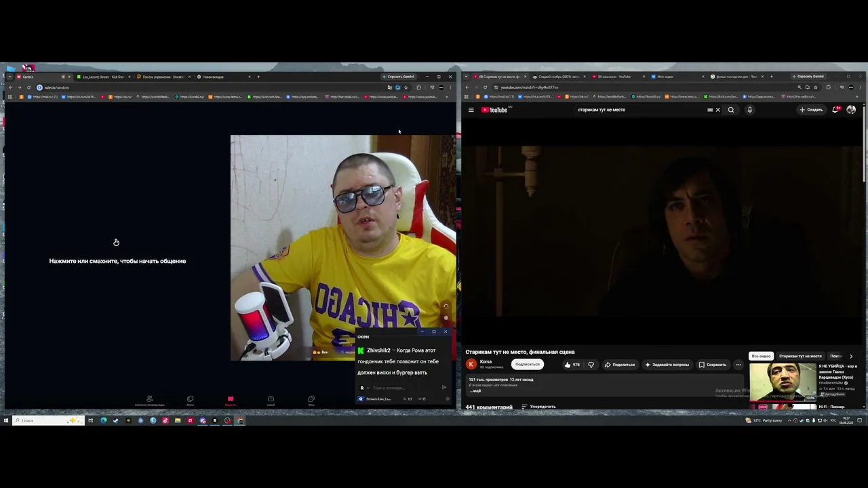Open Windows Start menu
The image size is (868, 488).
(x=6, y=420)
